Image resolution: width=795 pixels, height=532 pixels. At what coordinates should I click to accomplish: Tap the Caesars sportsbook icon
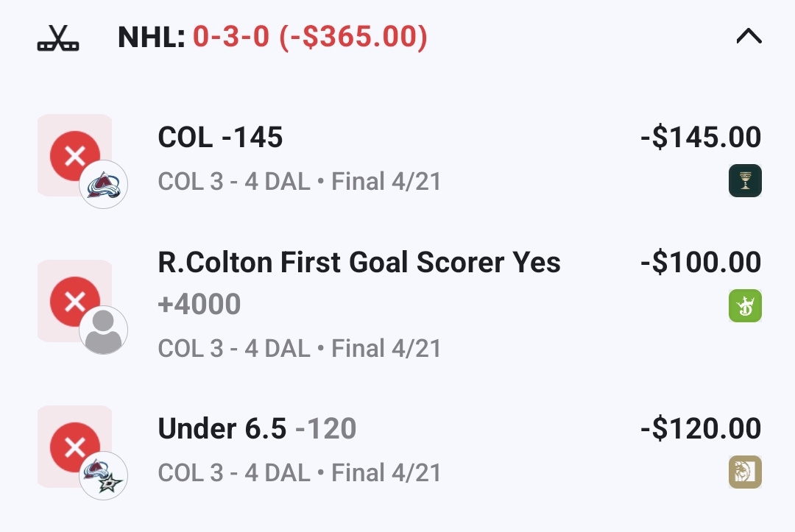[745, 180]
